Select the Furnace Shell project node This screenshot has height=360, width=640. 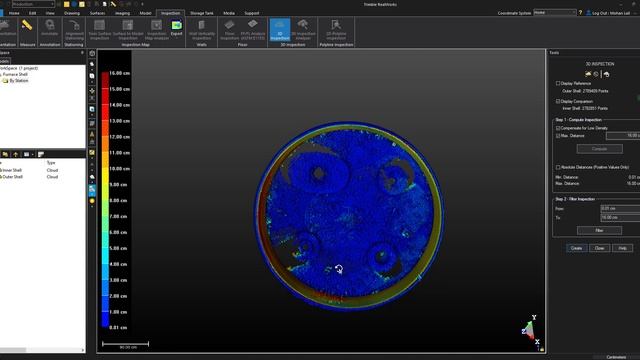click(x=15, y=74)
